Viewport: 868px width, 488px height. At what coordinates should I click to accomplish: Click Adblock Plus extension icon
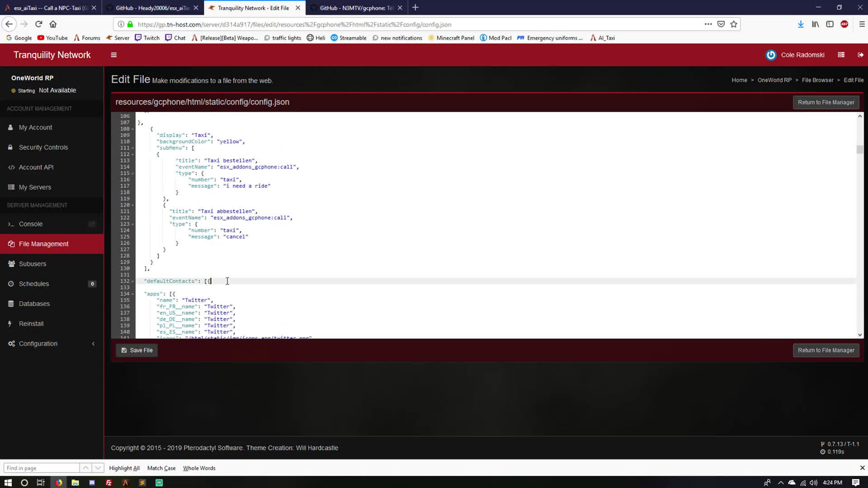point(844,24)
